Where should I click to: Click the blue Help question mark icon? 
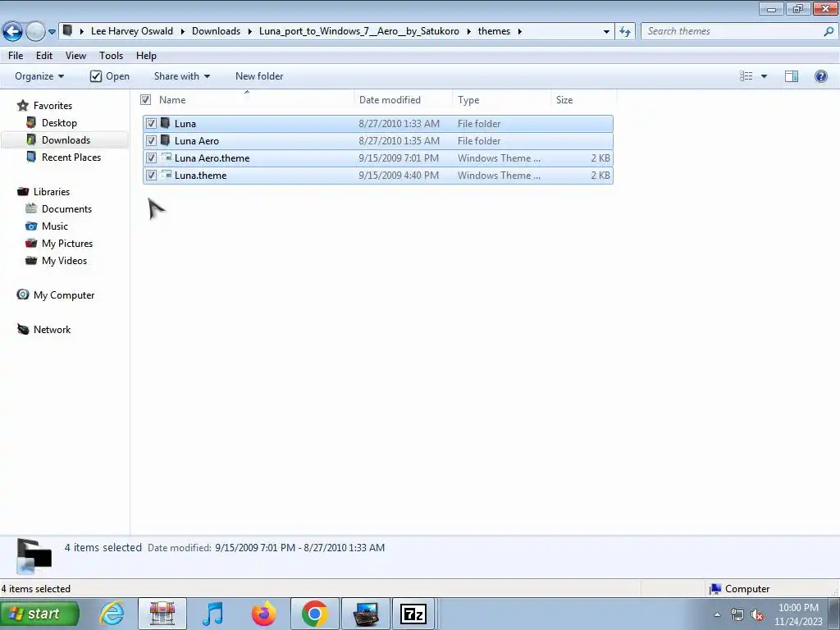tap(820, 76)
